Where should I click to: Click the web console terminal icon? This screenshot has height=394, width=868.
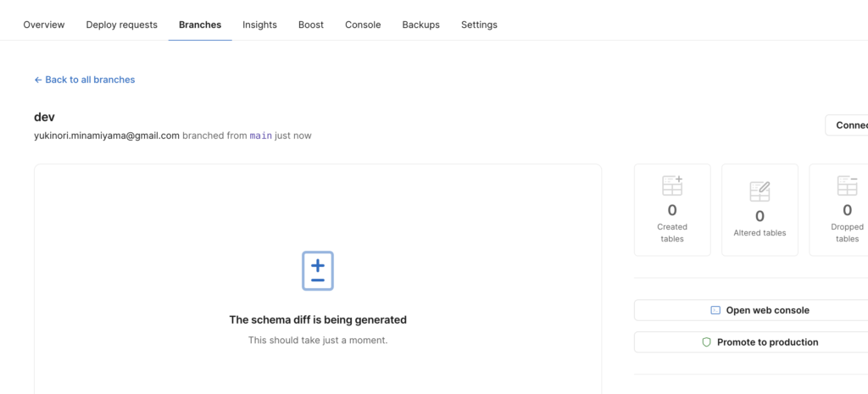pos(715,310)
